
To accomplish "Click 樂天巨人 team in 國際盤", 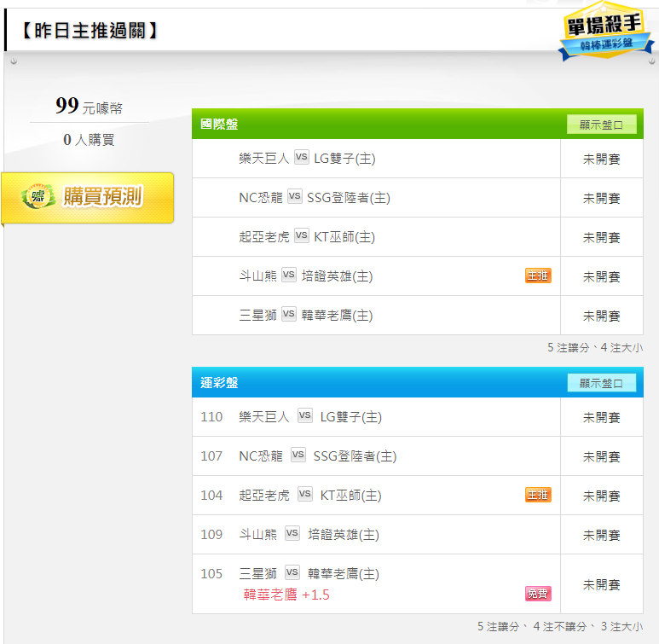I will 264,159.
